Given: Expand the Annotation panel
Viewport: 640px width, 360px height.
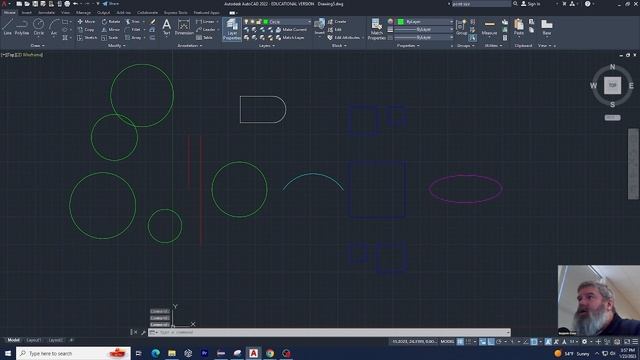Looking at the screenshot, I should tap(190, 46).
